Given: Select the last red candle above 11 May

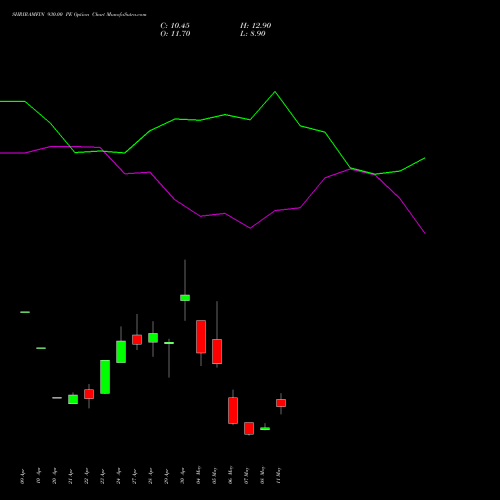Looking at the screenshot, I should [281, 403].
